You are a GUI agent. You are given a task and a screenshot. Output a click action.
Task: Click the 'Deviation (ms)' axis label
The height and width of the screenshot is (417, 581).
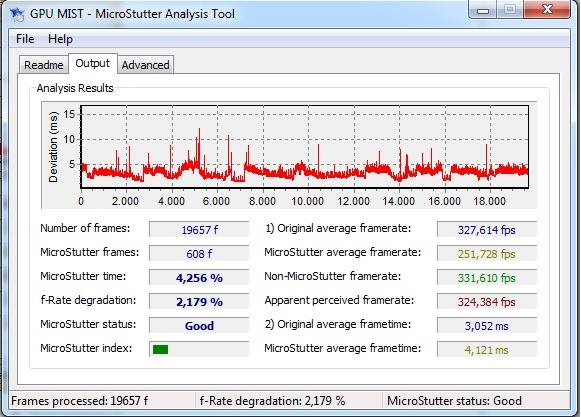(x=53, y=147)
